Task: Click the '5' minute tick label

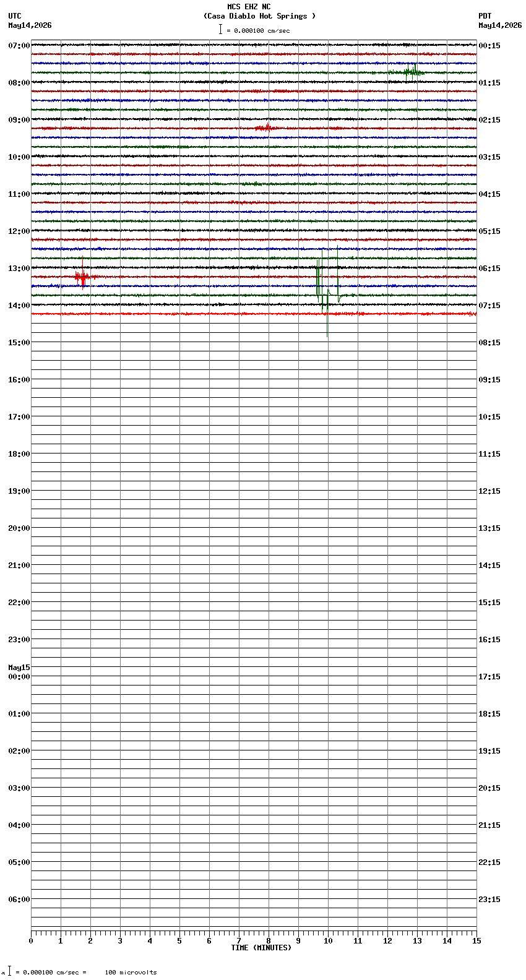Action: click(x=179, y=941)
